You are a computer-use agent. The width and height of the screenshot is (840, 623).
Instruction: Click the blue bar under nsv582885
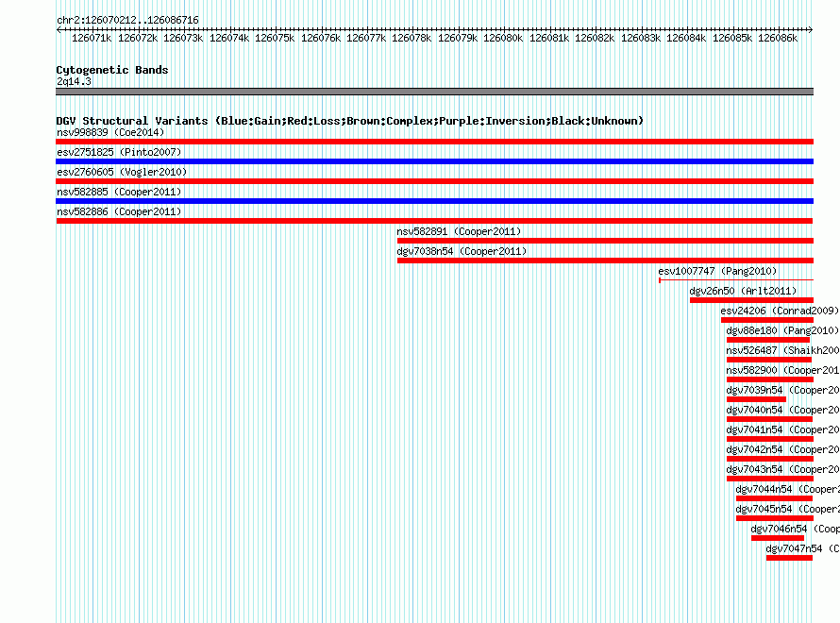(434, 201)
